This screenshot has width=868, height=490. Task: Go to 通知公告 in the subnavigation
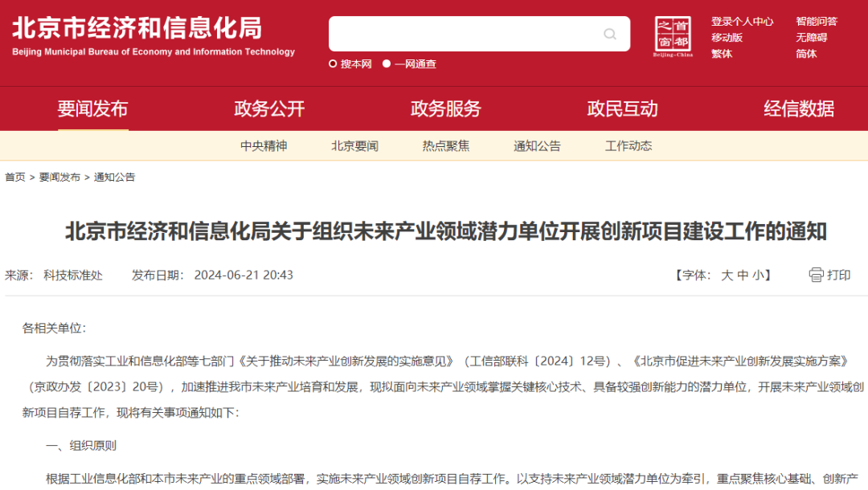pyautogui.click(x=537, y=146)
